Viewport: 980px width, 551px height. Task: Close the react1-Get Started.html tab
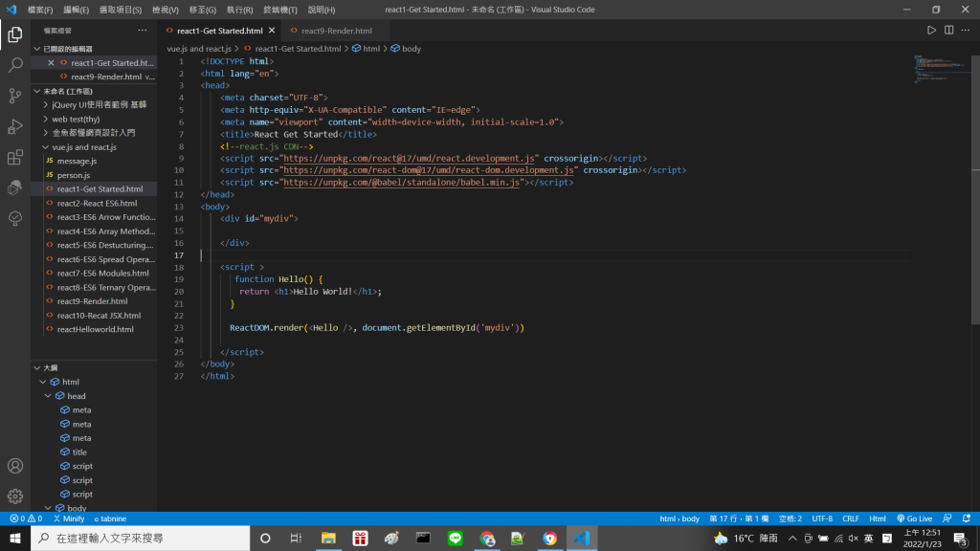tap(272, 30)
